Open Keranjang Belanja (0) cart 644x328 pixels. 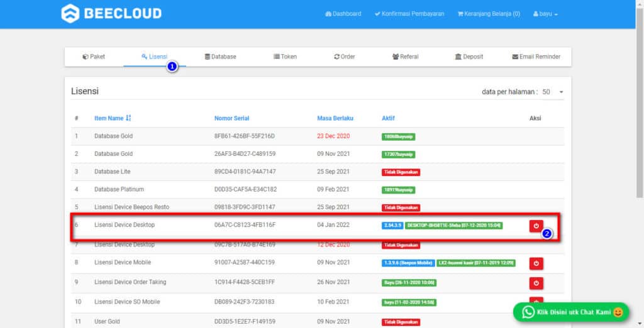[489, 14]
